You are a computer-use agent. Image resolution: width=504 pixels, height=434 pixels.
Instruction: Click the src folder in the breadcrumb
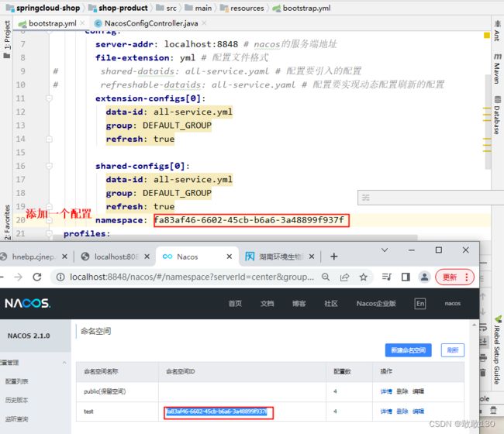167,8
